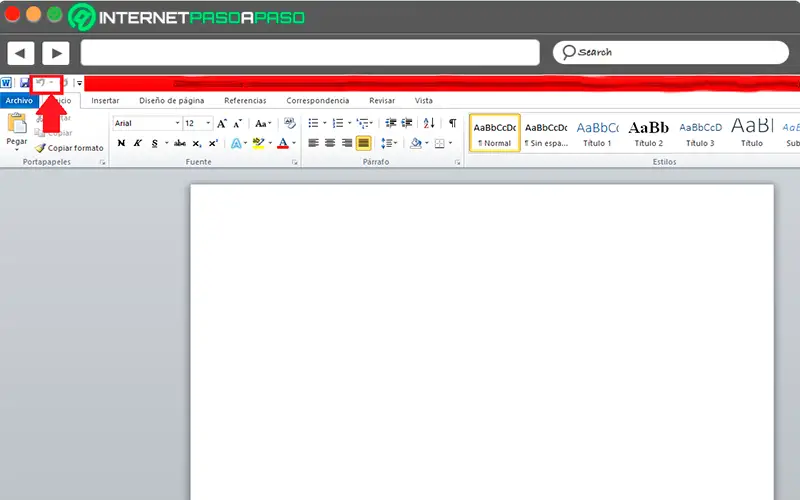
Task: Toggle strikethrough (abc) formatting
Action: (180, 143)
